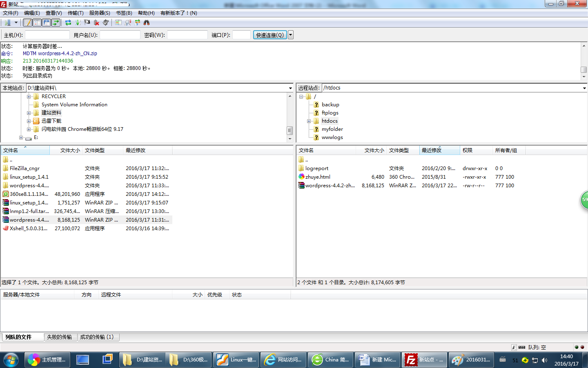Toggle processing of the transfer queue
588x368 pixels.
click(78, 22)
